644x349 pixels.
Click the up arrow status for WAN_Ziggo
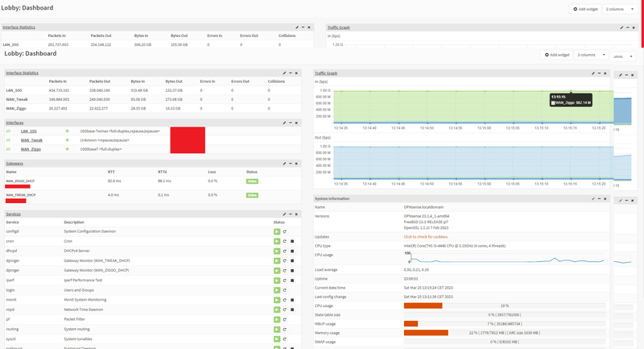[x=67, y=149]
